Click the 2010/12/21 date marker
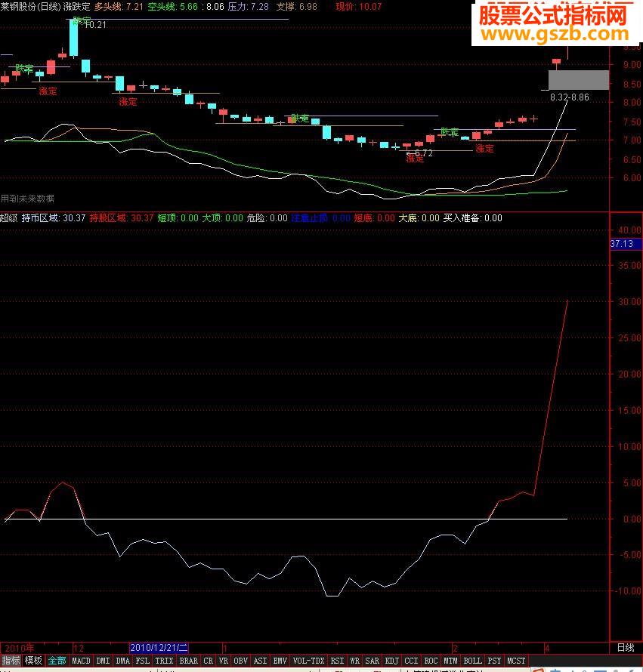643x672 pixels. tap(159, 648)
